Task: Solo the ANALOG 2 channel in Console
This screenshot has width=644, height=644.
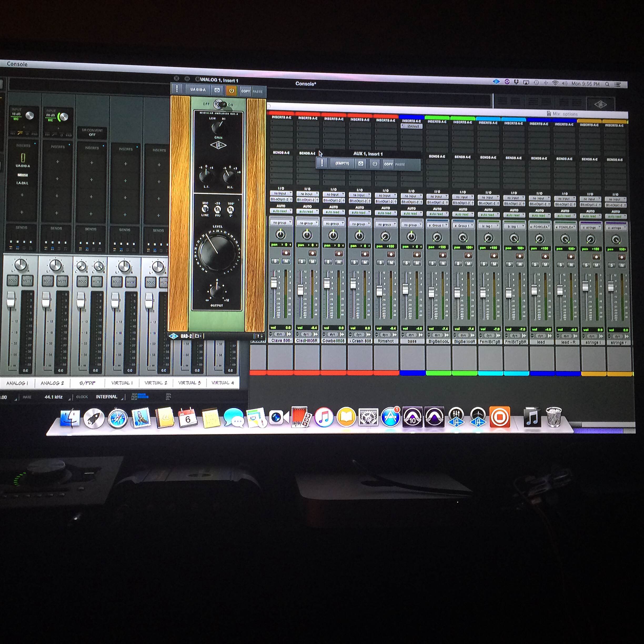Action: point(48,281)
